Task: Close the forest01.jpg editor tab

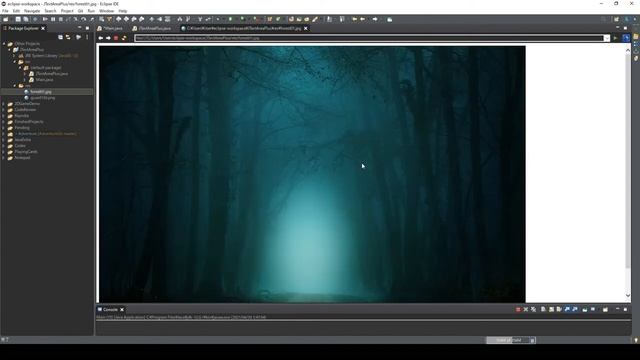Action: (306, 29)
